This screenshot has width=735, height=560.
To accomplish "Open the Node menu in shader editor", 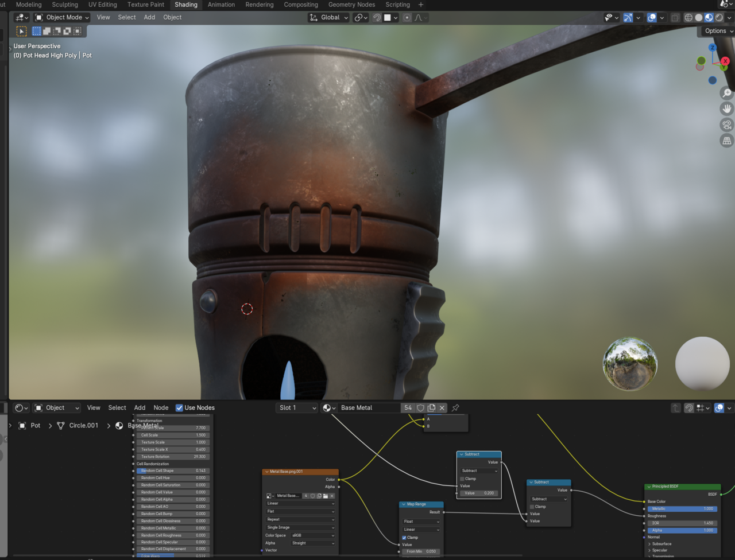I will (x=161, y=407).
